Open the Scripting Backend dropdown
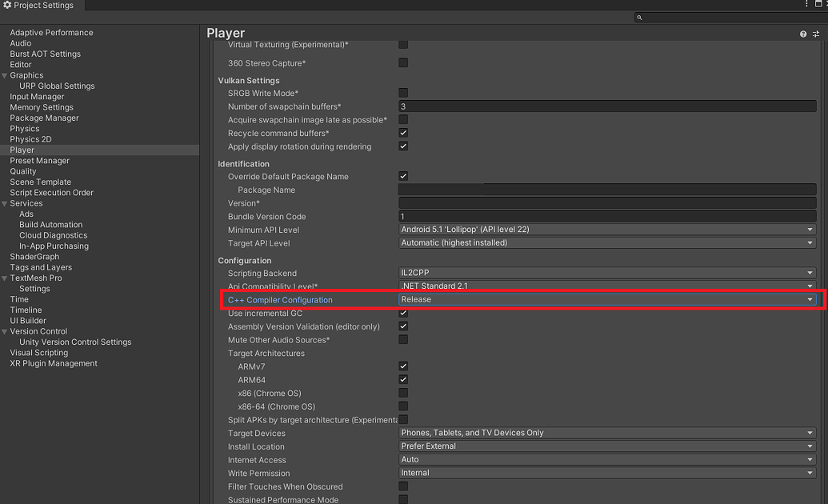Image resolution: width=828 pixels, height=504 pixels. [606, 272]
